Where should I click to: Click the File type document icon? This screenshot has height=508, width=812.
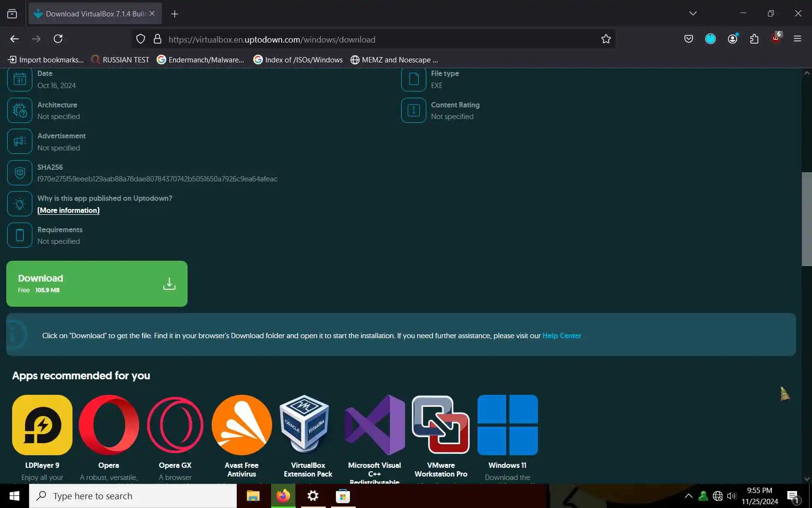pyautogui.click(x=414, y=79)
